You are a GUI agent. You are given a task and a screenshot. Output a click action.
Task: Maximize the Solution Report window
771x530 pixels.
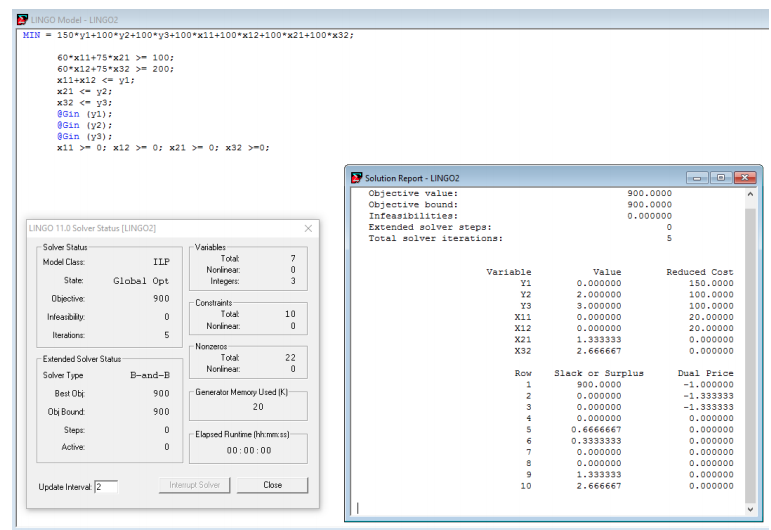pos(719,178)
